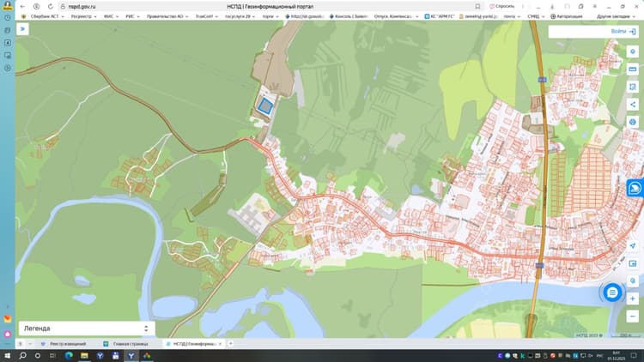Expand the left side panel arrow button
This screenshot has height=362, width=644.
click(x=22, y=28)
